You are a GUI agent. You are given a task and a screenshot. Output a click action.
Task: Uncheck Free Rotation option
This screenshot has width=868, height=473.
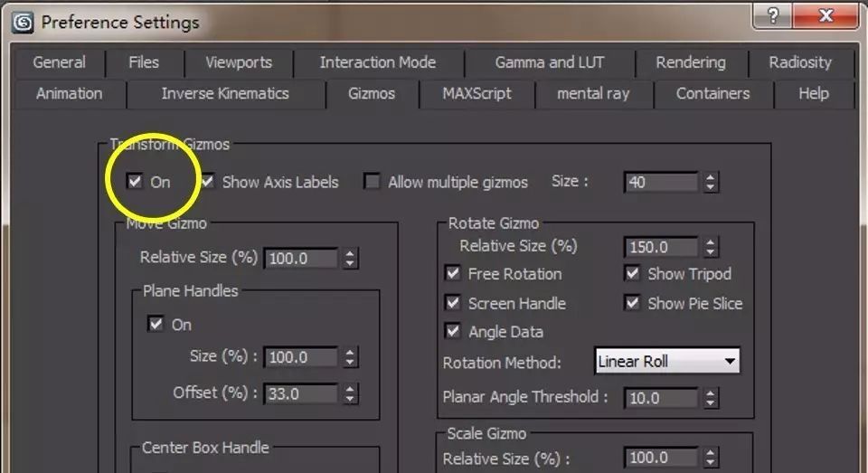[452, 273]
